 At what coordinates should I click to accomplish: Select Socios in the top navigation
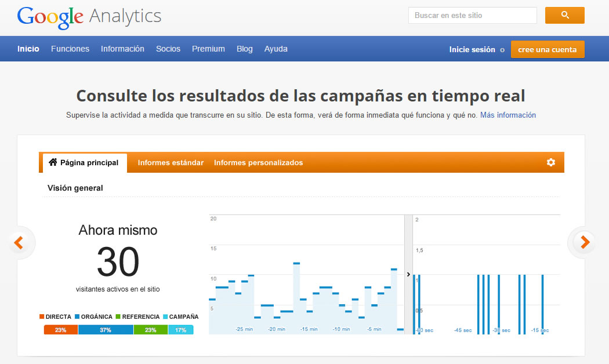coord(168,49)
